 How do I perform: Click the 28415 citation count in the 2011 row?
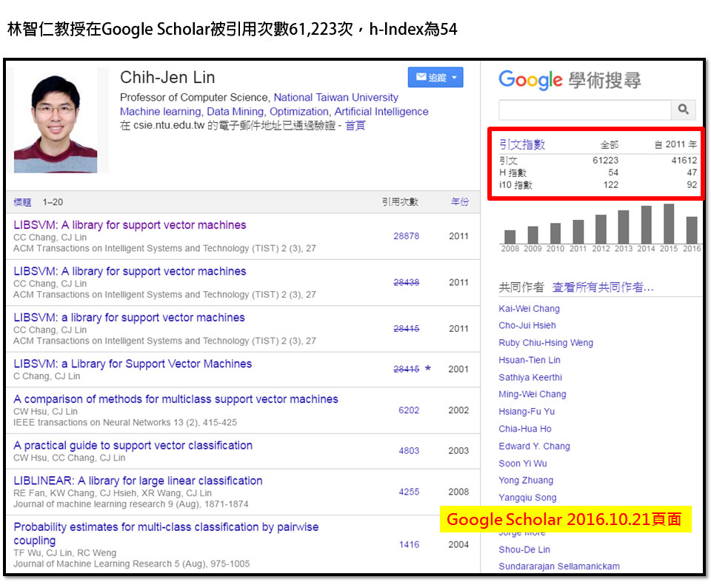[x=407, y=328]
